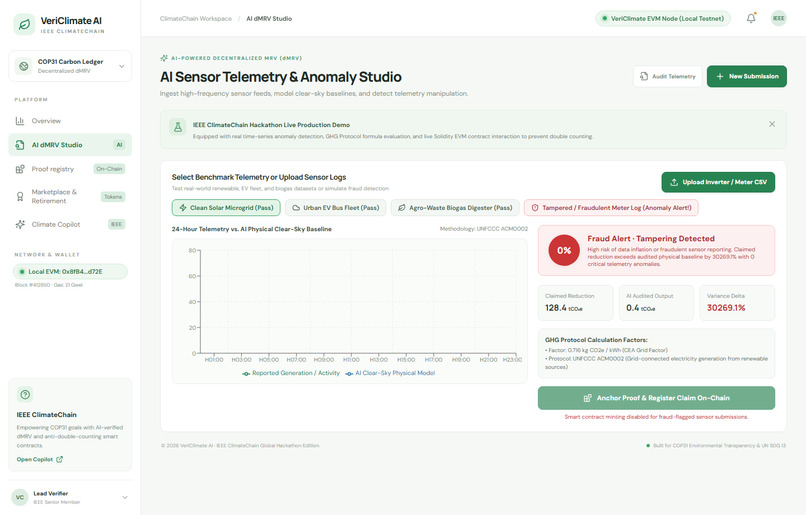This screenshot has width=806, height=515.
Task: Open the Proof registry page
Action: click(x=70, y=169)
